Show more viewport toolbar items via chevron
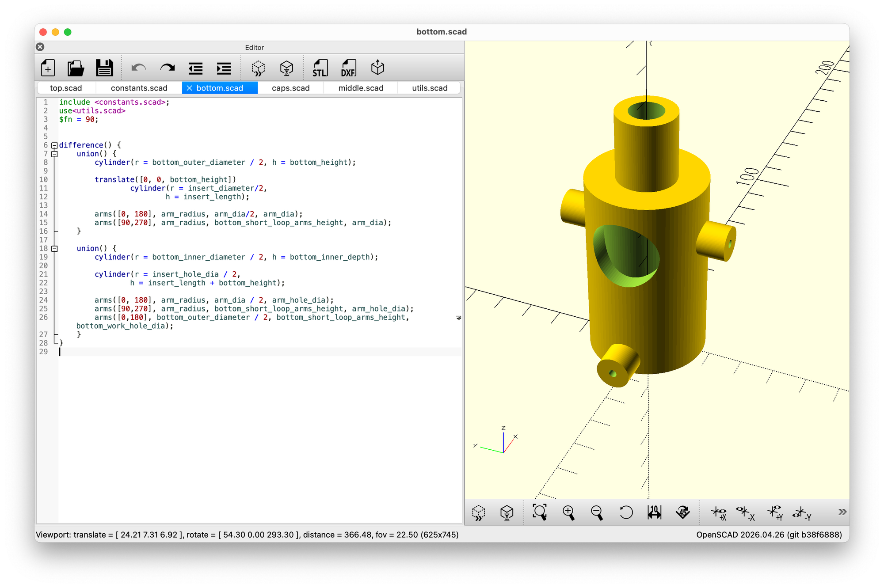Image resolution: width=884 pixels, height=588 pixels. tap(842, 512)
